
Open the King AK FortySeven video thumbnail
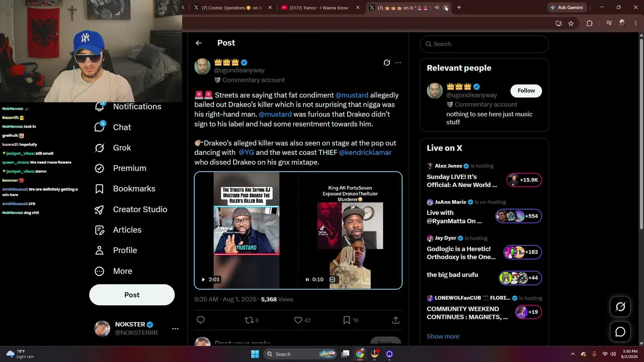(350, 231)
